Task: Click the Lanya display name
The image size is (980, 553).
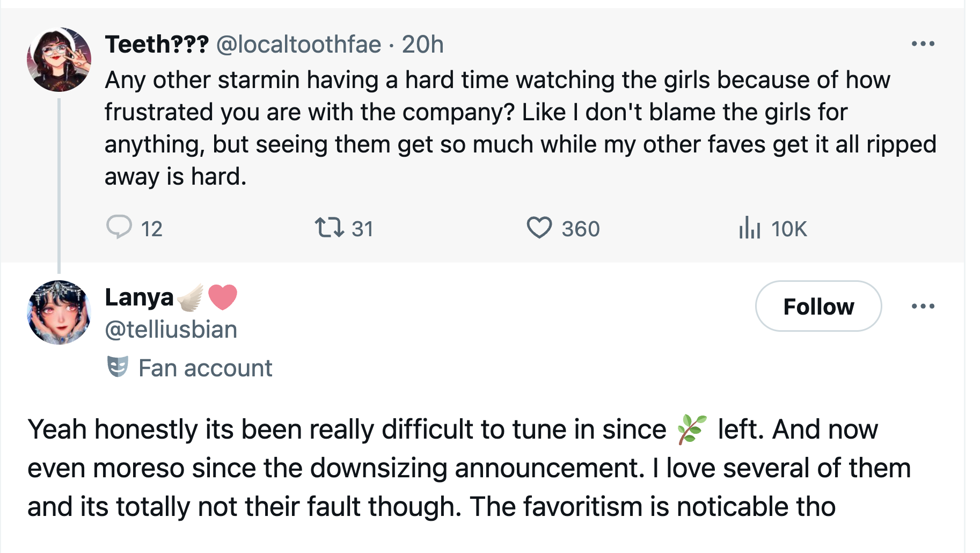Action: point(139,297)
